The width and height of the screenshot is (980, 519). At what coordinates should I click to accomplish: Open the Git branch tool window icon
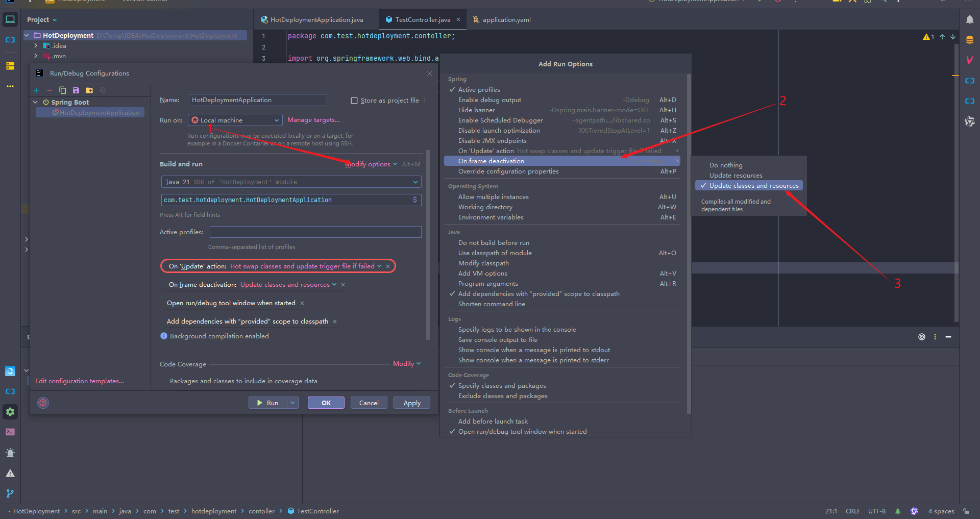pos(10,493)
